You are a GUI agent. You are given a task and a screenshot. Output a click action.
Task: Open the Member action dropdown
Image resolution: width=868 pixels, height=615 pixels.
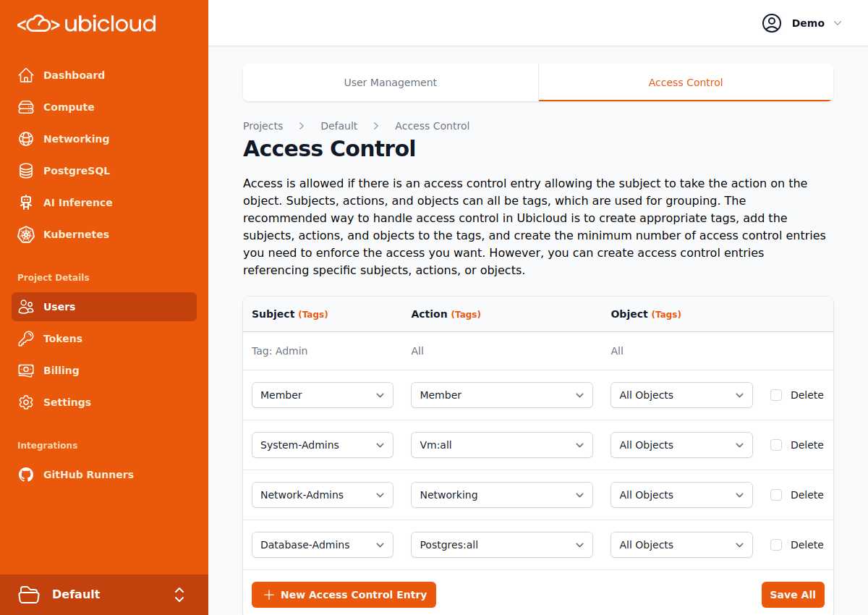pos(502,395)
